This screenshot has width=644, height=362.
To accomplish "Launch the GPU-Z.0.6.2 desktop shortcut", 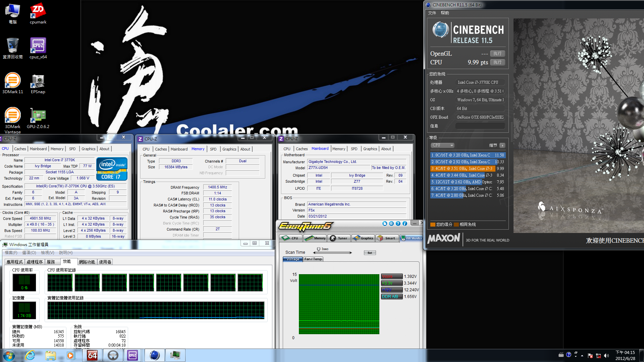I will [38, 118].
